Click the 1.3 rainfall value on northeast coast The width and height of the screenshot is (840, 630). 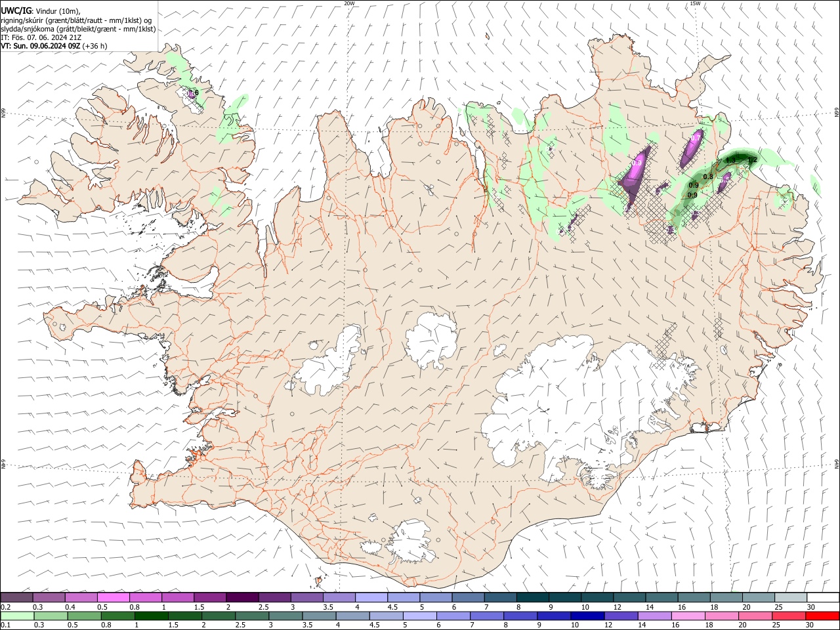731,160
